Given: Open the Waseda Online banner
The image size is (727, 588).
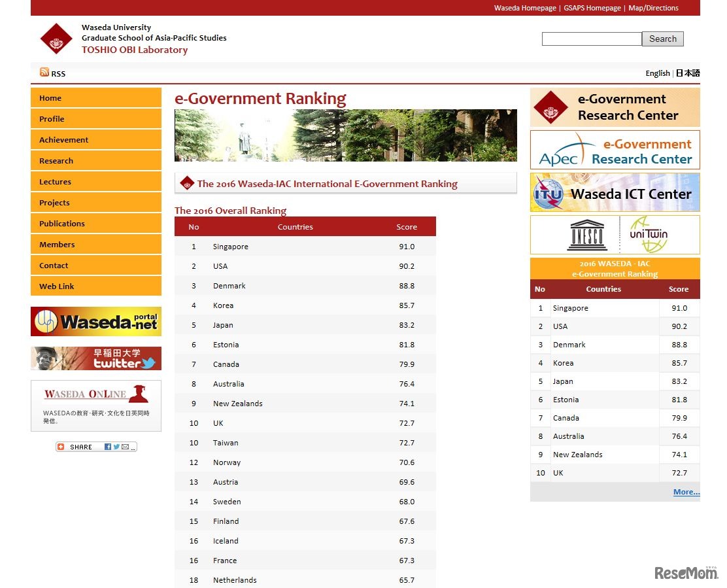Looking at the screenshot, I should [96, 406].
